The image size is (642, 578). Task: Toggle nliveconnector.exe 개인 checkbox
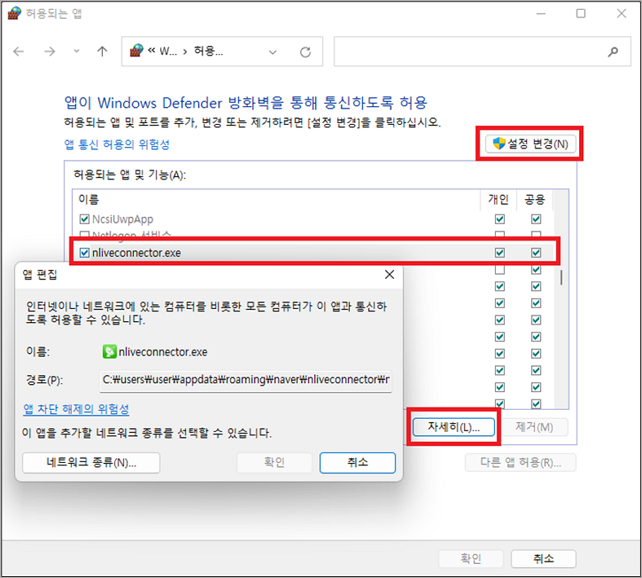tap(500, 253)
